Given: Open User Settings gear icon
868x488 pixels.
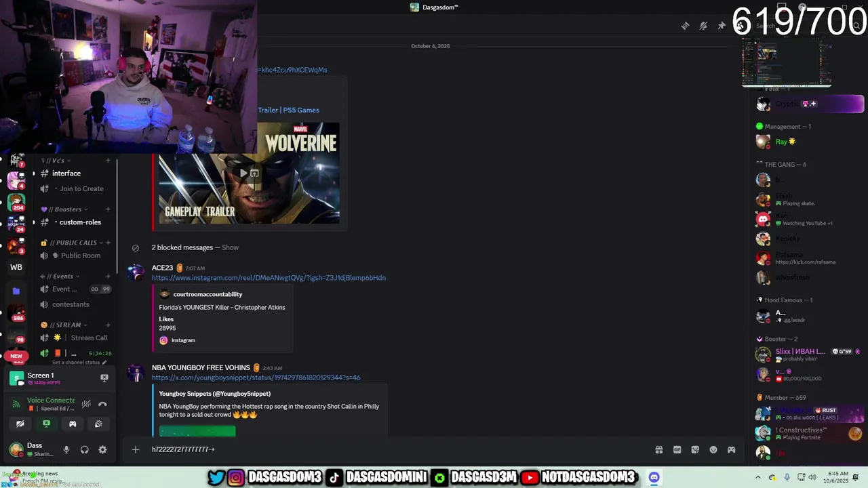Looking at the screenshot, I should pyautogui.click(x=102, y=449).
